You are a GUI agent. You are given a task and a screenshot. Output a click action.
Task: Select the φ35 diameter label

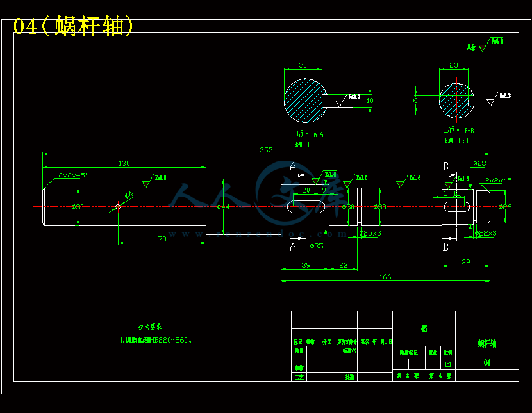pos(317,246)
